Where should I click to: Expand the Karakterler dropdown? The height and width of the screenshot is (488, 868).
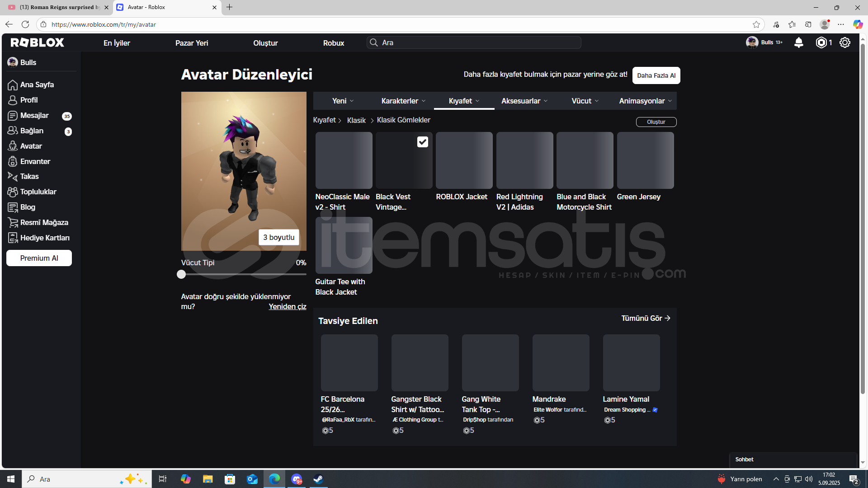403,101
